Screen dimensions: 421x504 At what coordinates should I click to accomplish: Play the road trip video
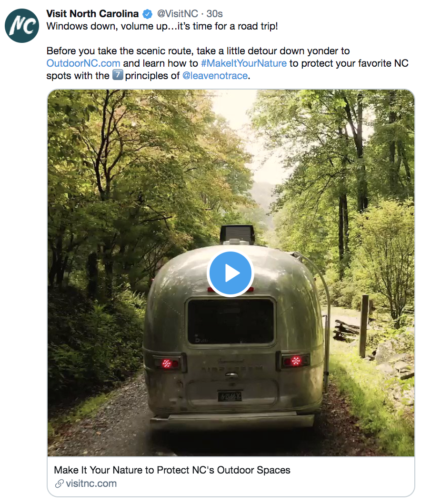[x=231, y=273]
